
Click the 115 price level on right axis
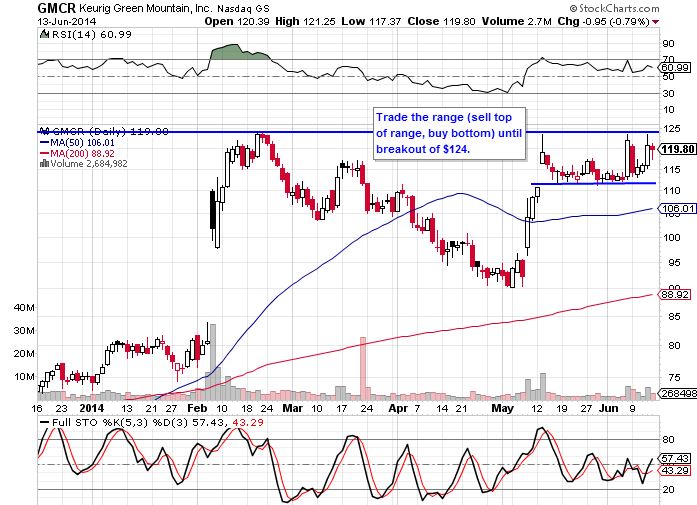(x=671, y=169)
